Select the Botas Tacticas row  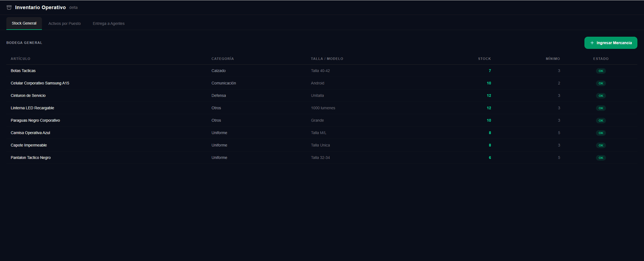[322, 71]
